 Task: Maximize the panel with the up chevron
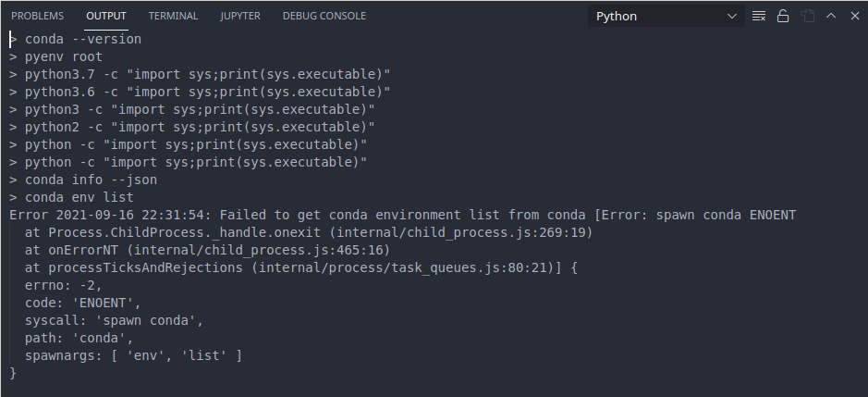coord(830,16)
